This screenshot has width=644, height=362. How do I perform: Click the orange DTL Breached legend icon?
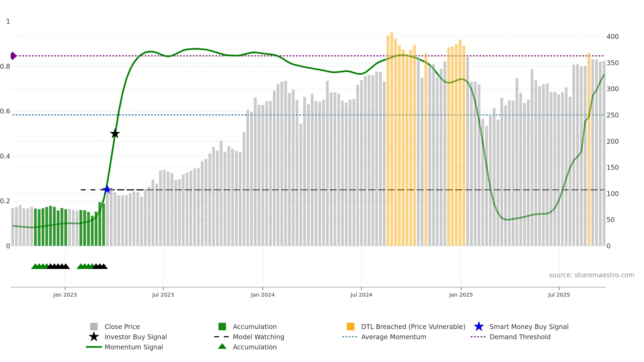pos(350,327)
